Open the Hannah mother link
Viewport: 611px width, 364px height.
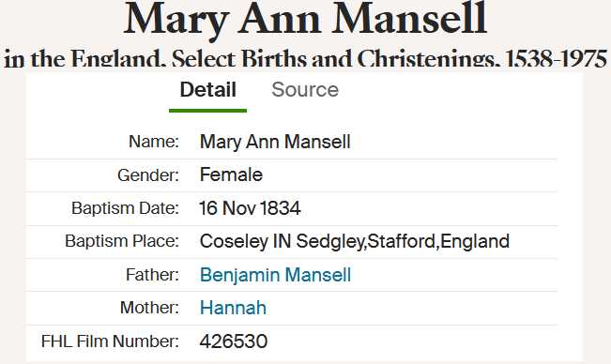(x=233, y=308)
